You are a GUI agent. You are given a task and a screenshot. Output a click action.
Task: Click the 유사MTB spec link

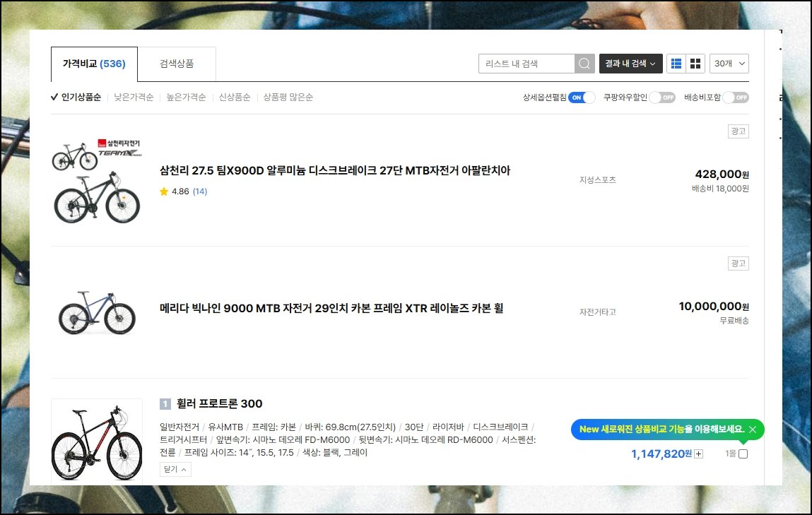pos(225,427)
